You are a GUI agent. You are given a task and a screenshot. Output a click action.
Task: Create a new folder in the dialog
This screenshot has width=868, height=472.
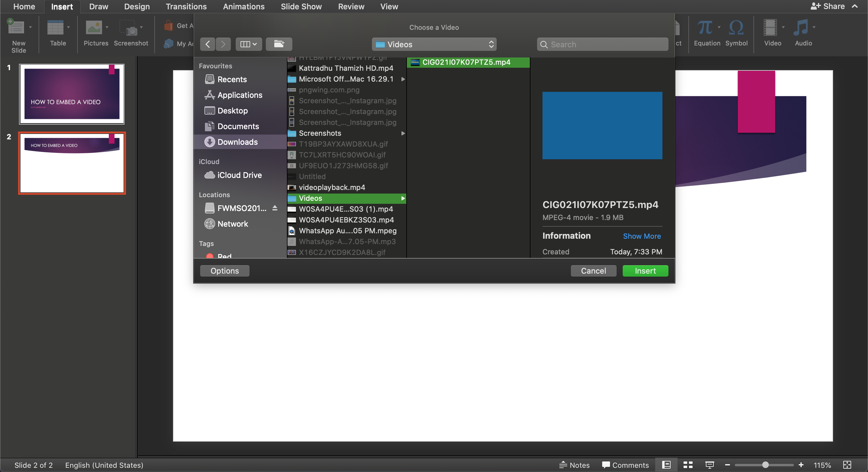[x=279, y=44]
